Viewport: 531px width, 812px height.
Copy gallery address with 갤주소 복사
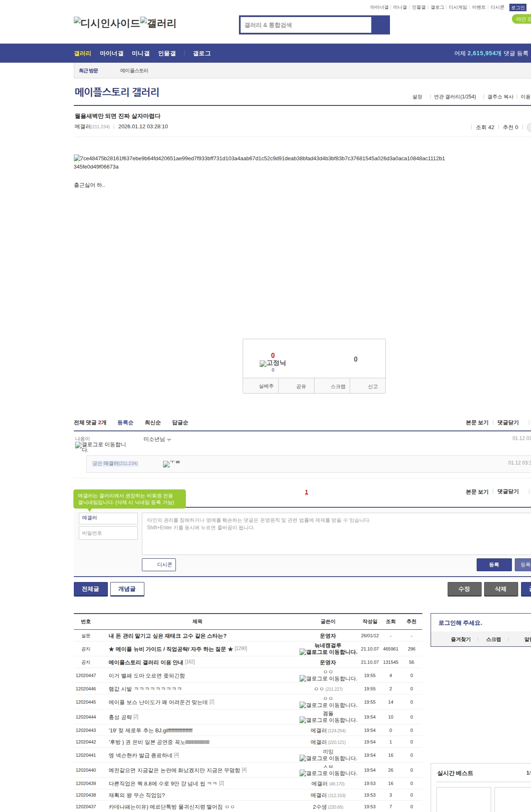coord(500,97)
